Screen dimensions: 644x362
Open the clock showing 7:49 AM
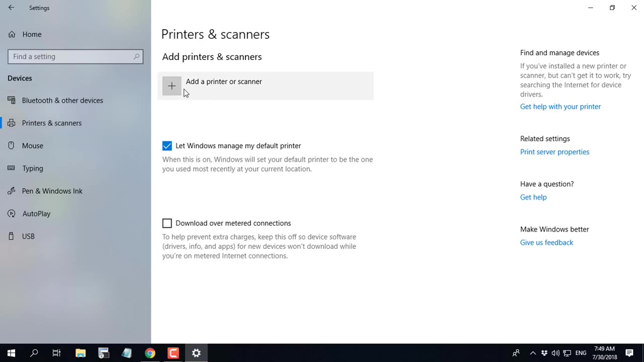(605, 353)
